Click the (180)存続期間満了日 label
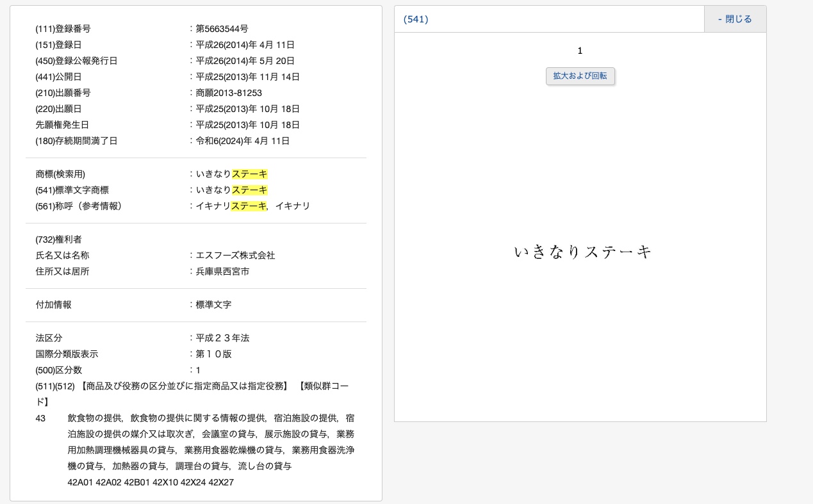The image size is (813, 504). [x=76, y=141]
